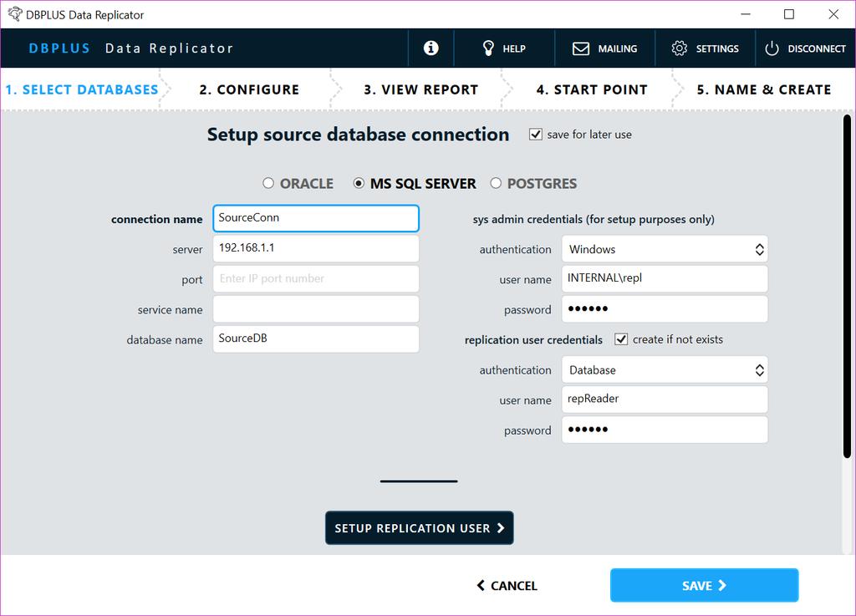Click arrow icon on Setup Replication User
This screenshot has height=616, width=856.
click(501, 527)
